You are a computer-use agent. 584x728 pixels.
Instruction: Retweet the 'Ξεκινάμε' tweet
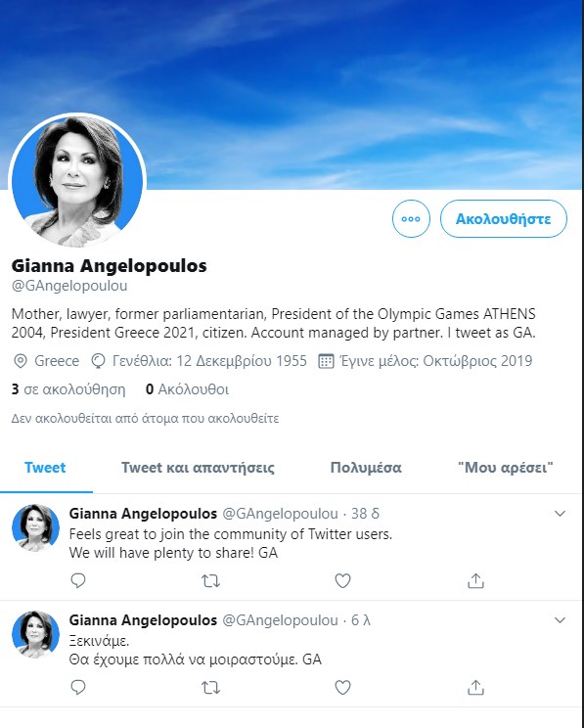[210, 687]
